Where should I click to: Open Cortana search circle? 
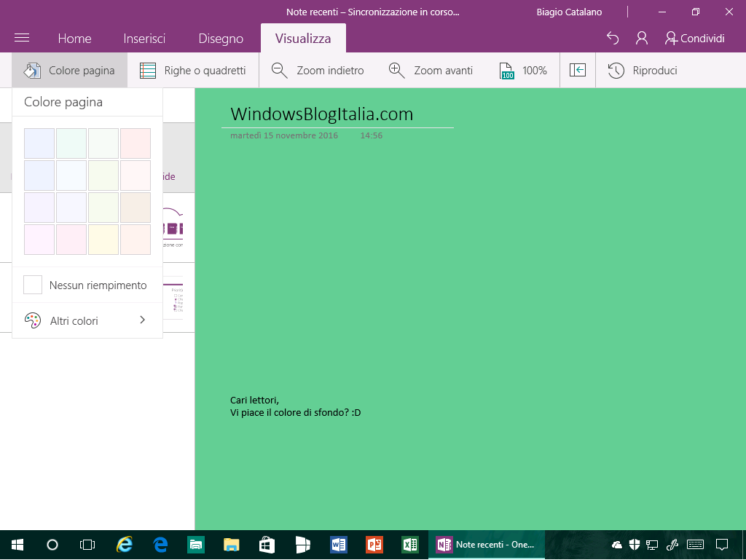point(52,545)
